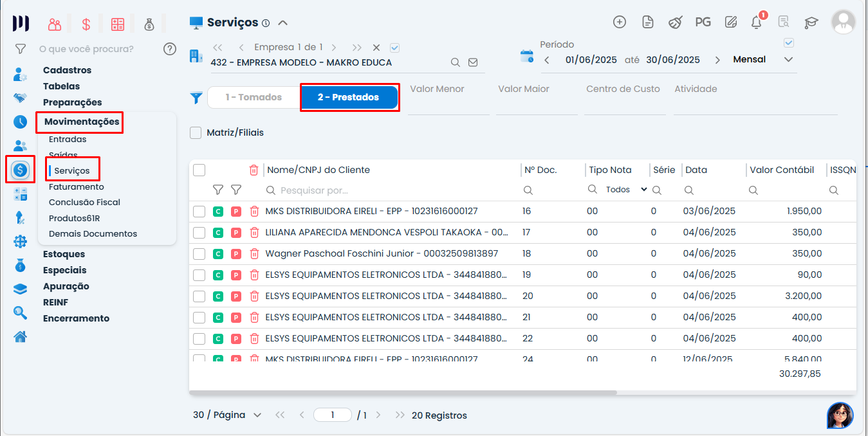Screen dimensions: 868x436
Task: Open the notifications bell icon
Action: [x=757, y=23]
